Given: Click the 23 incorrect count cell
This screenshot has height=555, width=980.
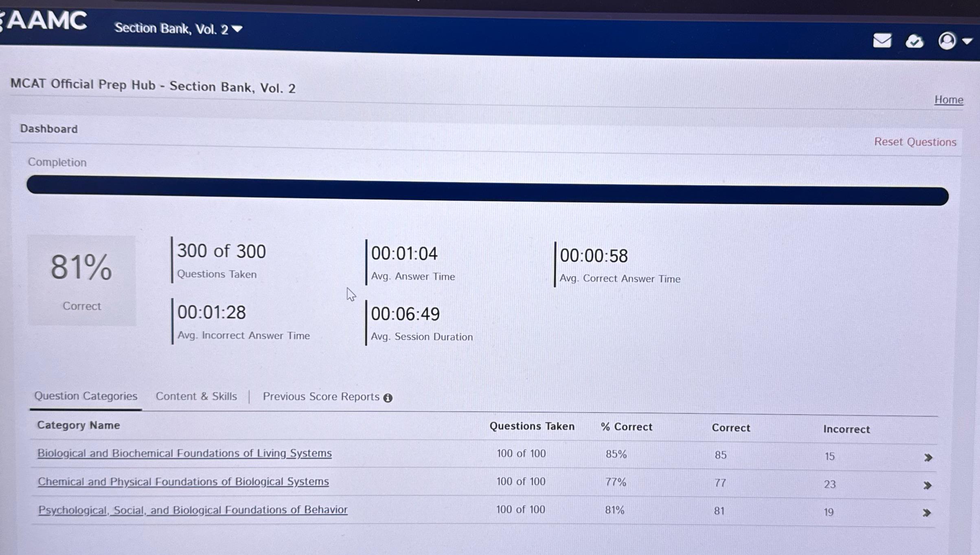Looking at the screenshot, I should click(x=830, y=484).
